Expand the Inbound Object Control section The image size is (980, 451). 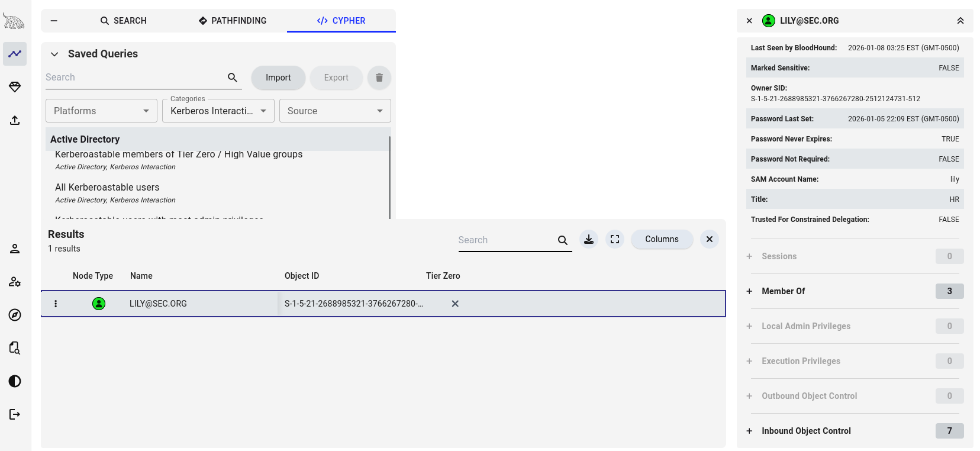805,431
